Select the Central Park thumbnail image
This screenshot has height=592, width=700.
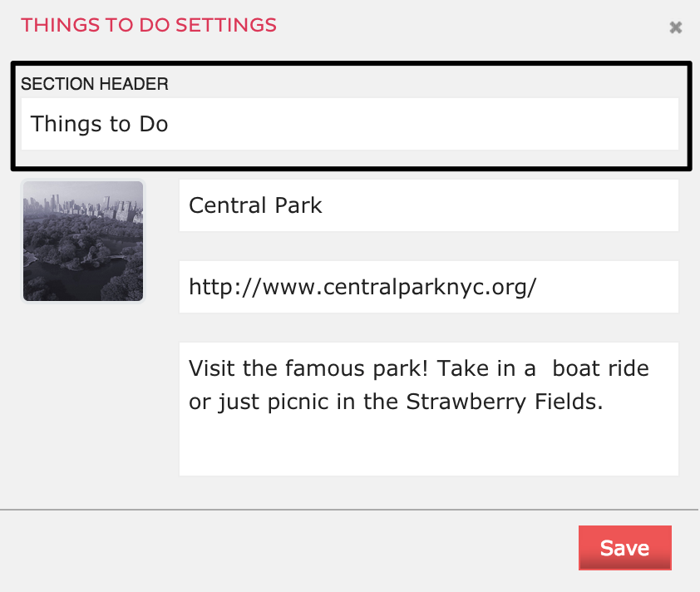point(83,241)
